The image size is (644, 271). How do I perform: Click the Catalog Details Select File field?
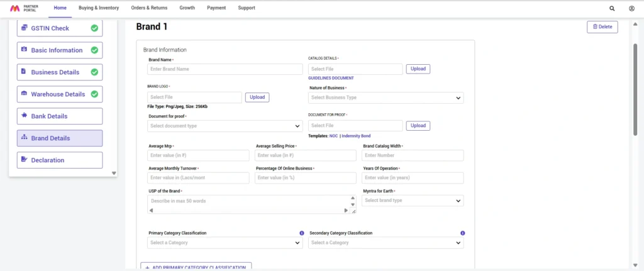tap(356, 69)
